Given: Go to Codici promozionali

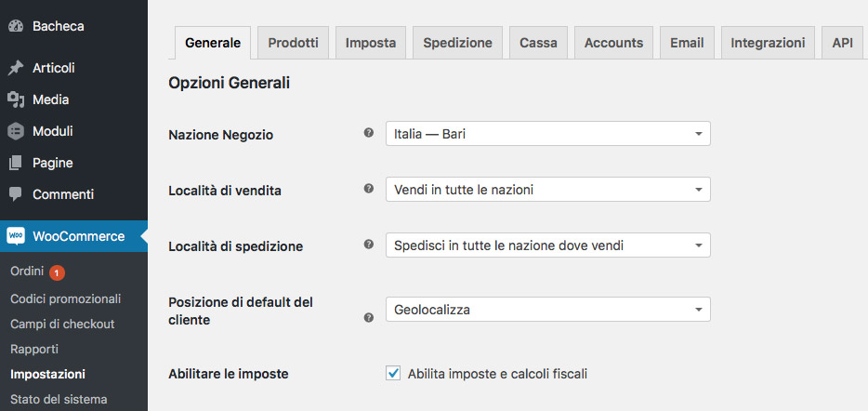Looking at the screenshot, I should point(65,298).
